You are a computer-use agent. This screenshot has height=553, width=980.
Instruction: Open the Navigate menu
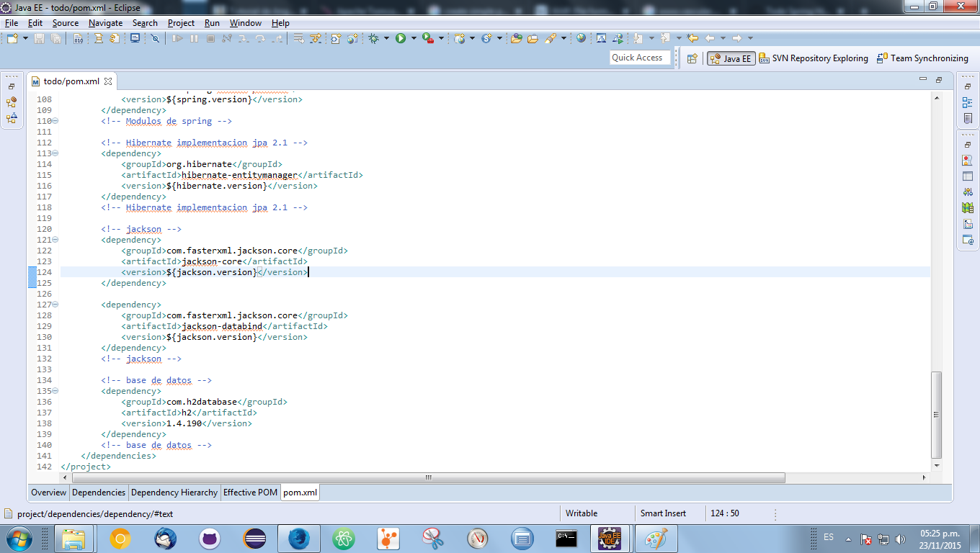pos(106,23)
